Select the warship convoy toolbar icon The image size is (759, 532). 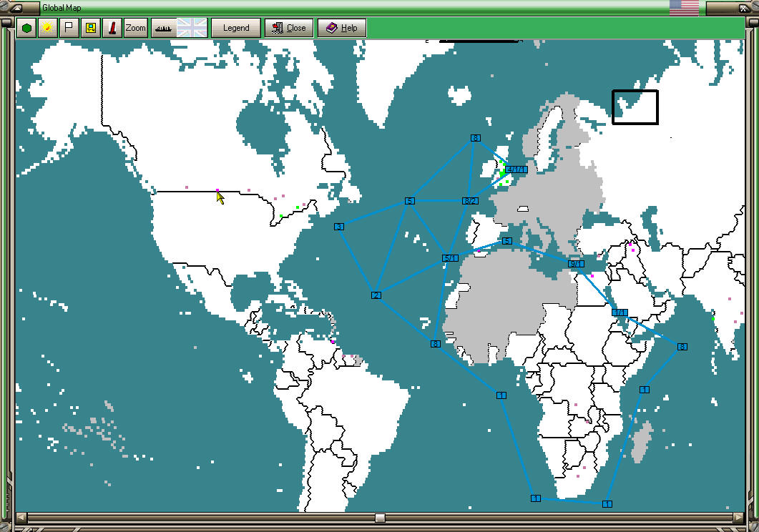pyautogui.click(x=163, y=27)
